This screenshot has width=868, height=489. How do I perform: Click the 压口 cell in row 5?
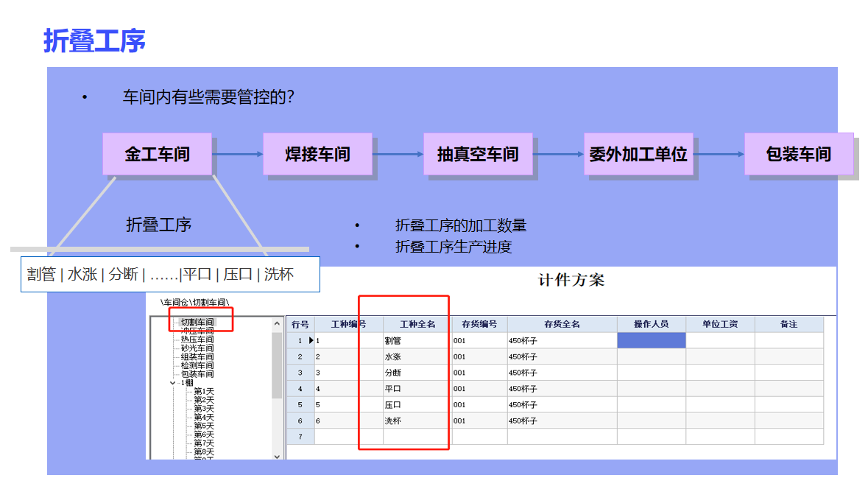click(417, 405)
